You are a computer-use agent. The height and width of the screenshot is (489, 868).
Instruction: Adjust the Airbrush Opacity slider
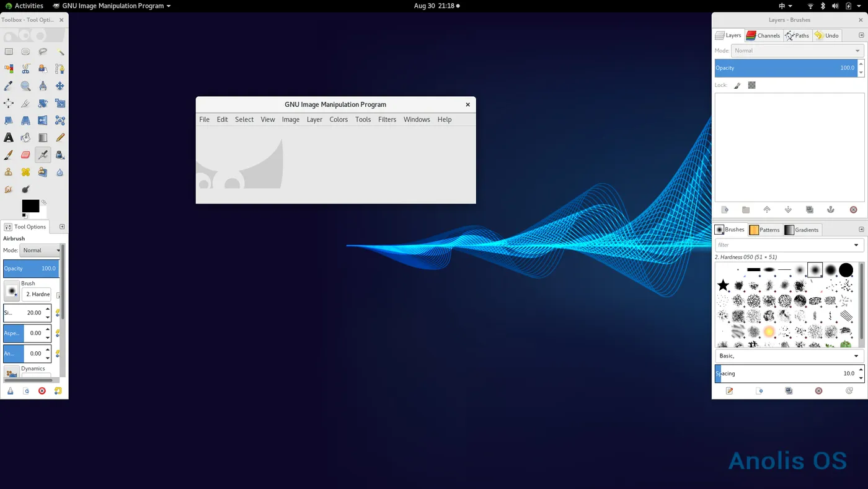31,269
